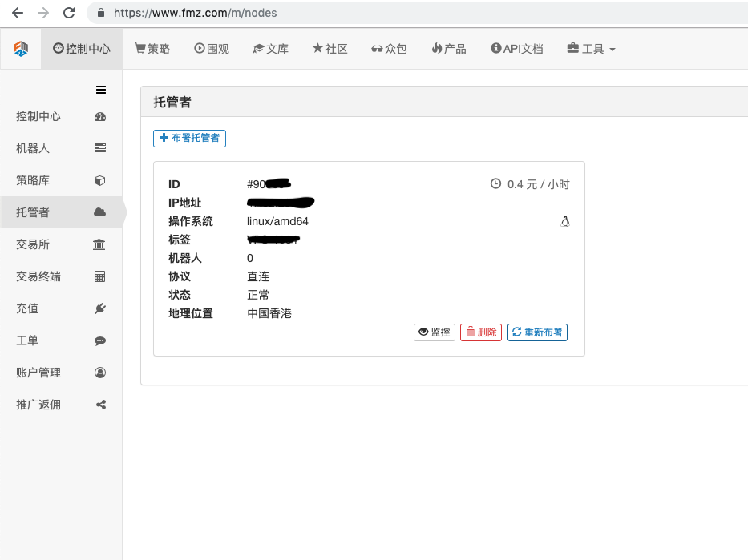Click the cube icon beside 策略库
This screenshot has height=560, width=748.
100,180
